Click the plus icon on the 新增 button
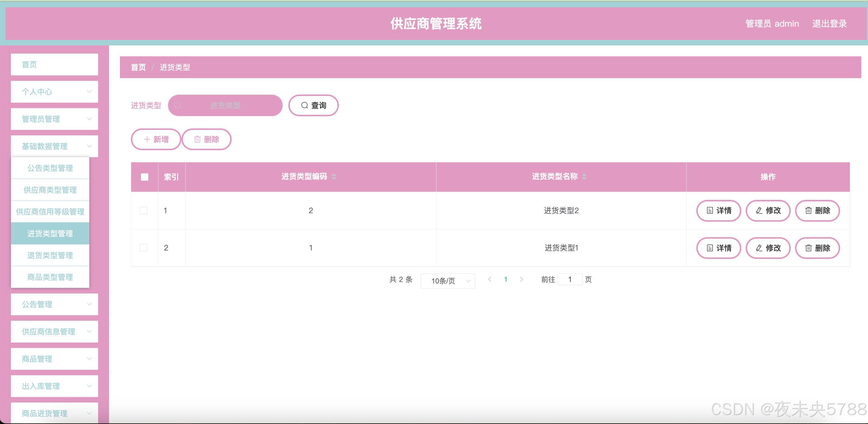 (147, 139)
